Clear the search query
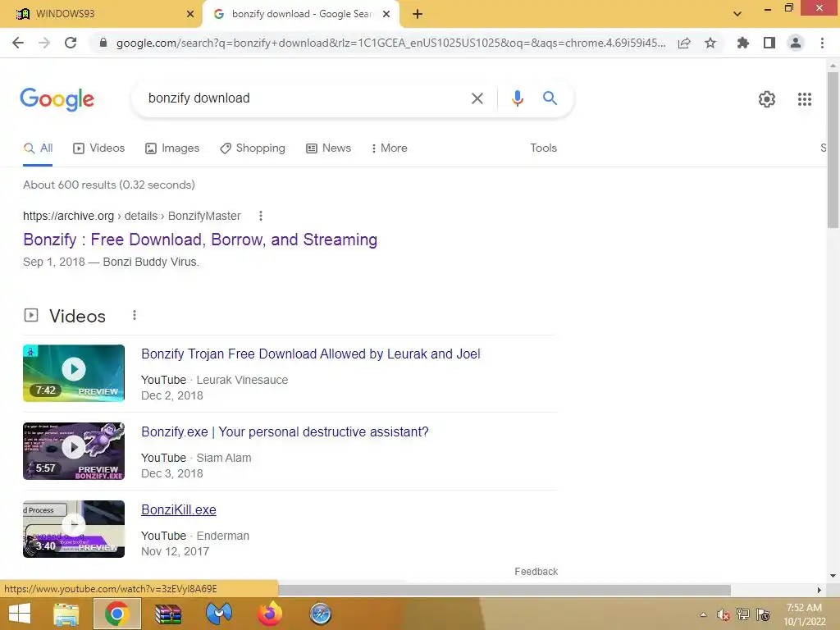This screenshot has width=840, height=630. pos(477,98)
